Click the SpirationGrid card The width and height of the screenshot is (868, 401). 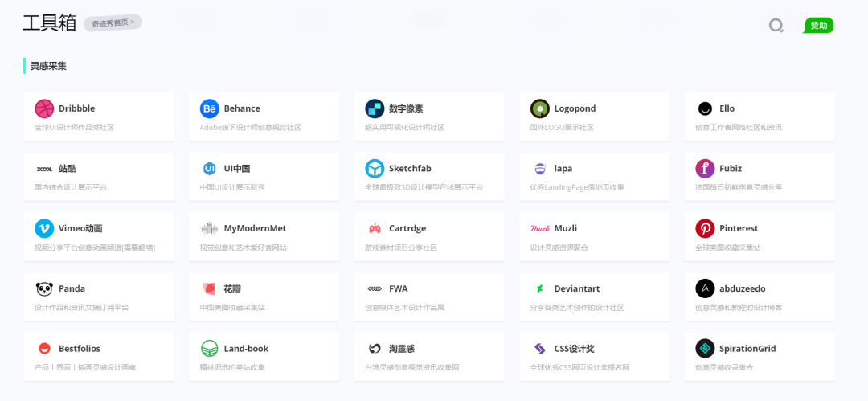coord(759,356)
